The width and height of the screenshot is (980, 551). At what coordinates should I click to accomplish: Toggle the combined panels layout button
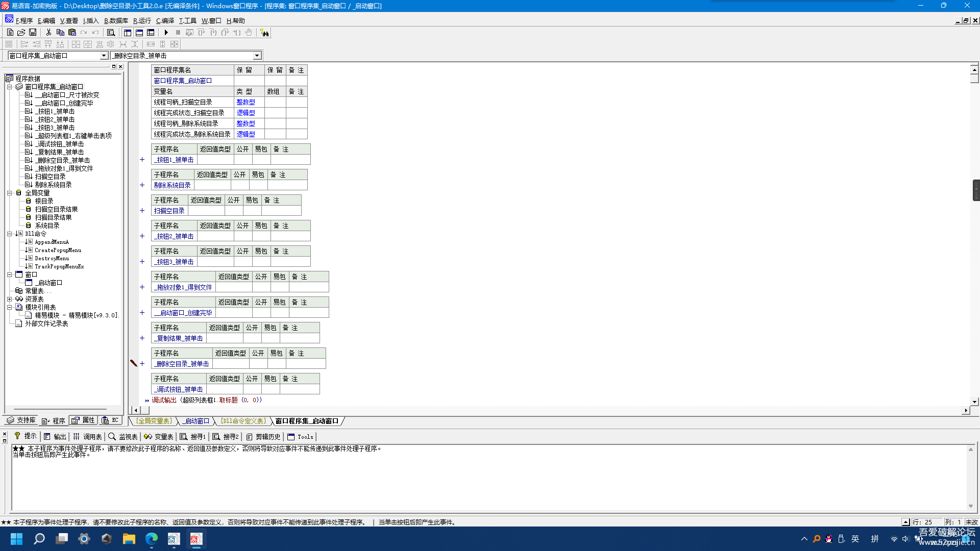[151, 33]
